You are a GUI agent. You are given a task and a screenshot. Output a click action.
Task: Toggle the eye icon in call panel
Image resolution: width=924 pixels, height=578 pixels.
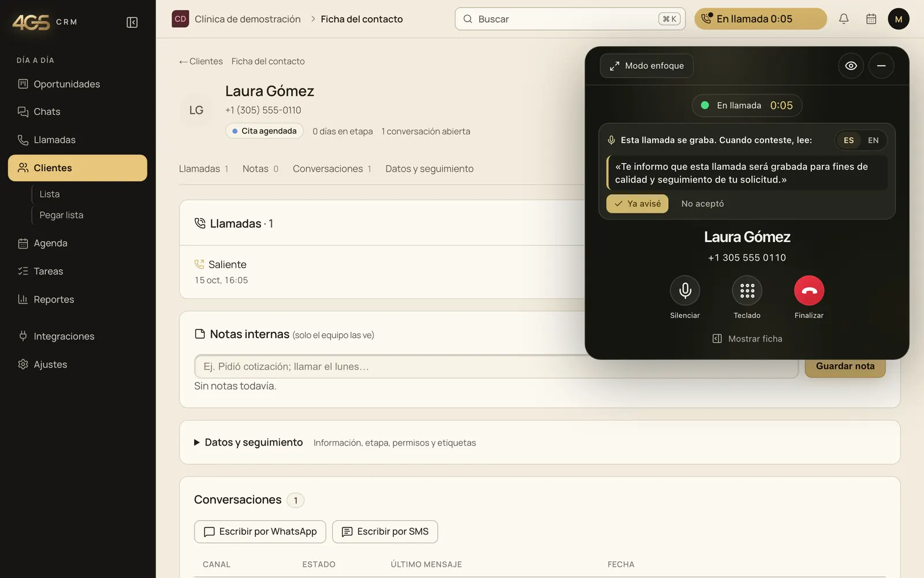pos(851,66)
